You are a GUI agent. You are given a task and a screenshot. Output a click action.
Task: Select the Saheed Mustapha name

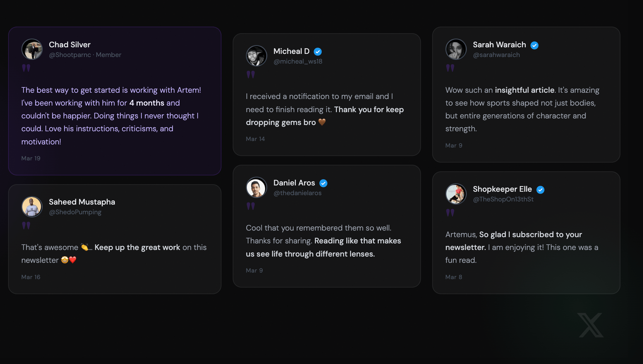point(82,202)
